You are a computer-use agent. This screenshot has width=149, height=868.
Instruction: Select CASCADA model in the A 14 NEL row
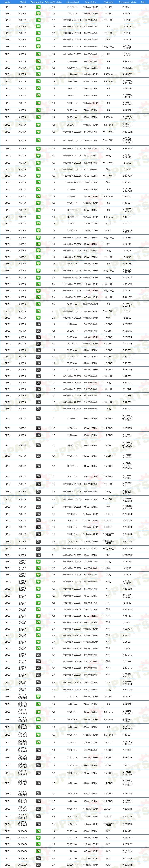tap(22, 831)
